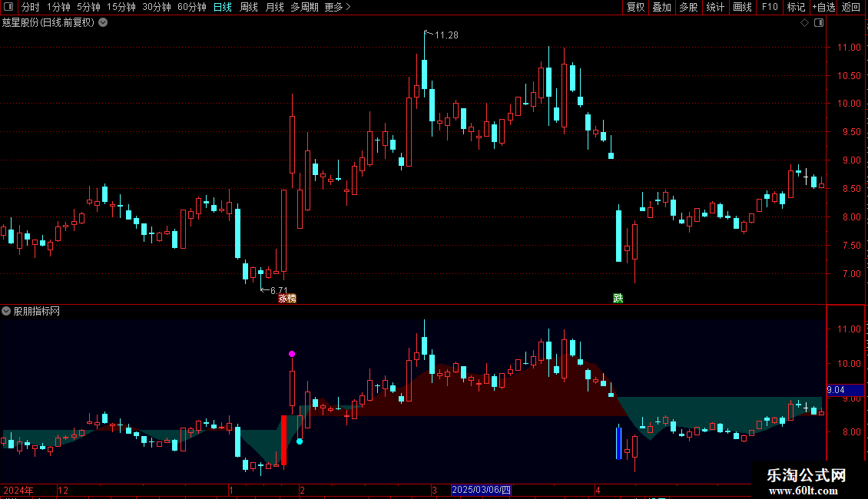Select the 30分钟 period
The width and height of the screenshot is (868, 499).
coord(157,7)
